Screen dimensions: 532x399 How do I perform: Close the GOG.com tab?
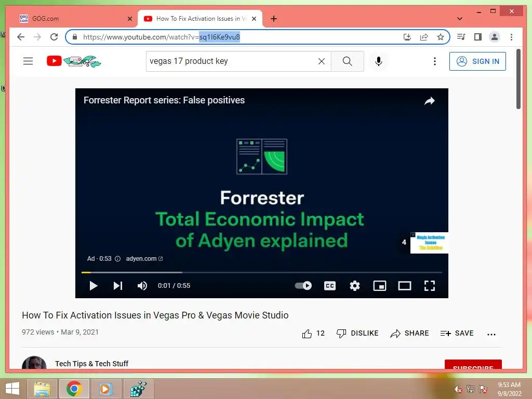(129, 19)
